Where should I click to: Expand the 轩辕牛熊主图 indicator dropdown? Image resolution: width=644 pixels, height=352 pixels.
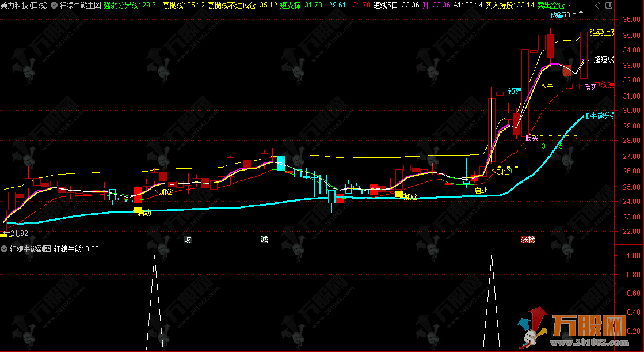coord(54,5)
